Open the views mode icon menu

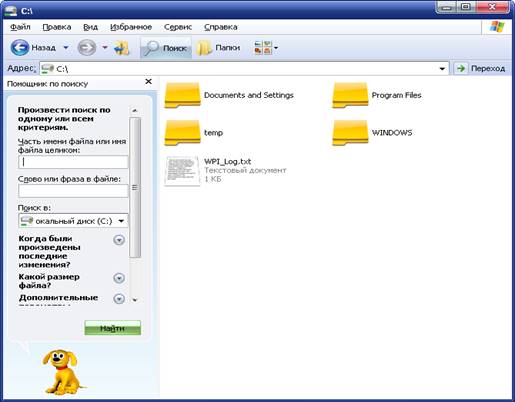pyautogui.click(x=266, y=48)
